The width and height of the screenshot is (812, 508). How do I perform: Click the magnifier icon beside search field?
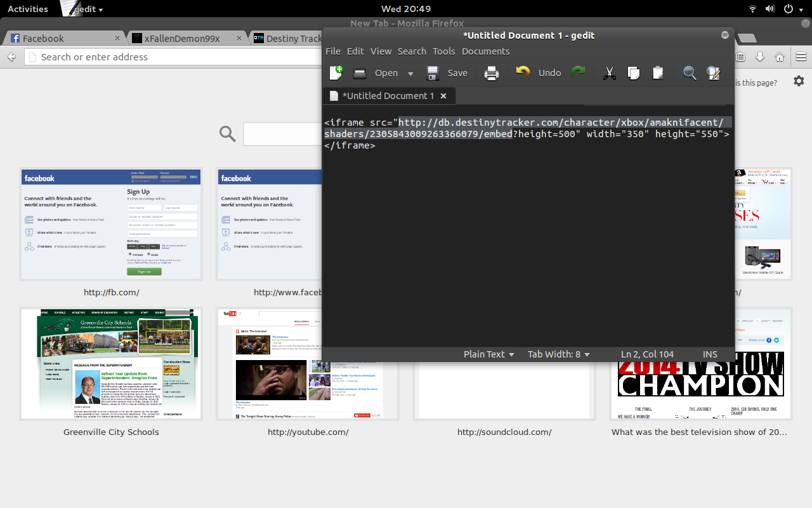tap(227, 134)
